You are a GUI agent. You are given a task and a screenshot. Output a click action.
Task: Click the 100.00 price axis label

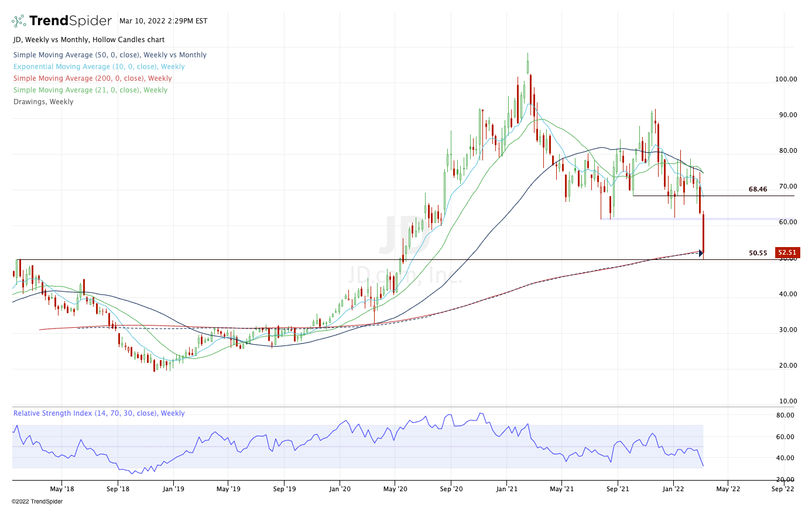[x=783, y=79]
